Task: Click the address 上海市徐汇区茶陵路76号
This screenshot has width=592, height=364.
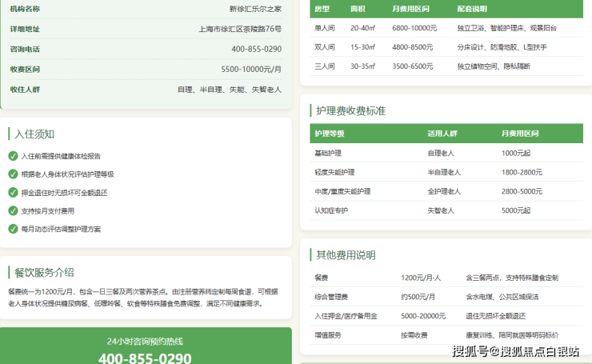Action: click(240, 29)
